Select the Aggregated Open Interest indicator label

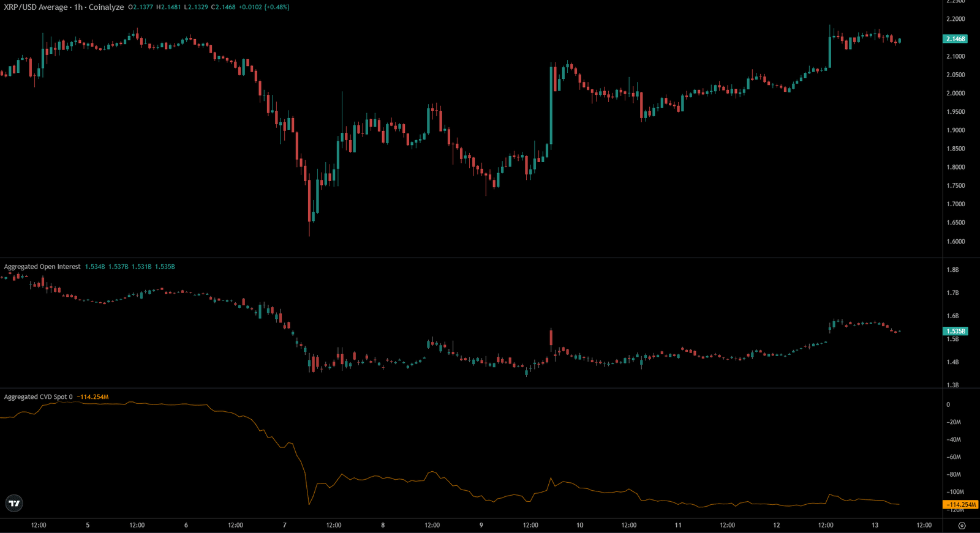tap(42, 267)
